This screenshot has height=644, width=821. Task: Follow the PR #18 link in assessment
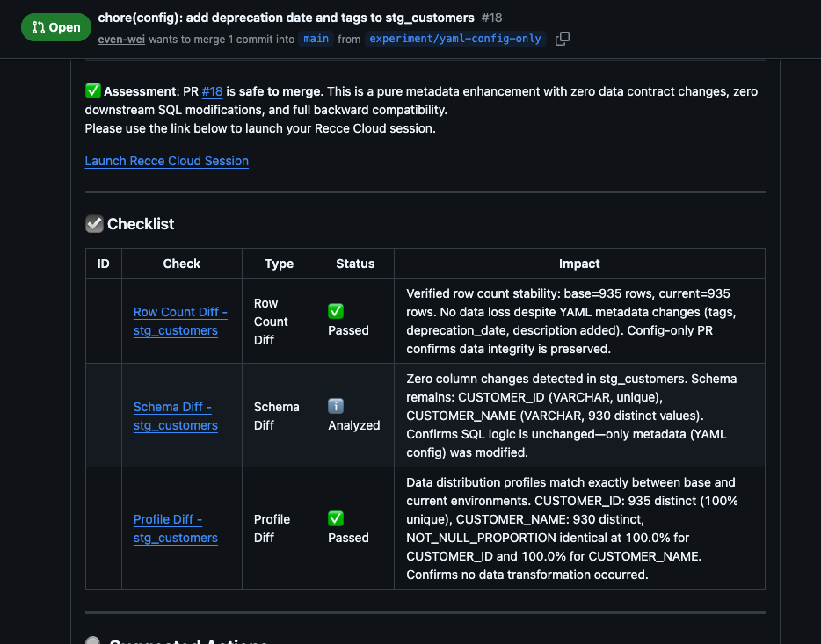point(211,90)
